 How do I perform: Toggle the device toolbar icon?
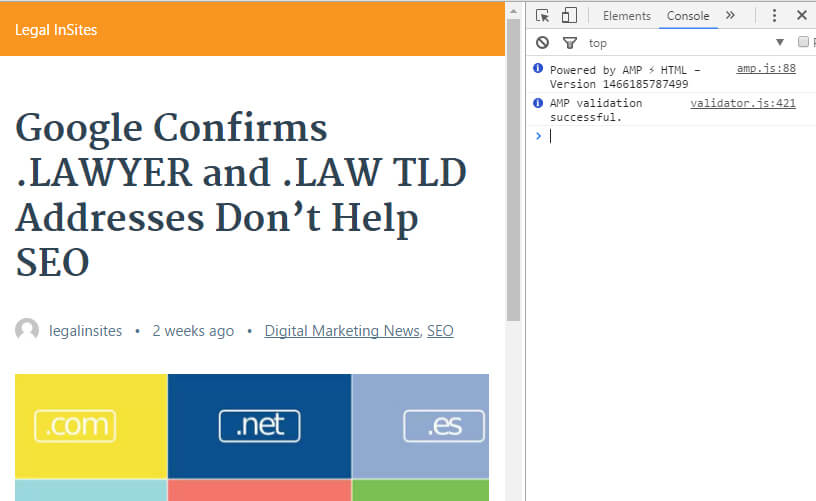(x=569, y=15)
